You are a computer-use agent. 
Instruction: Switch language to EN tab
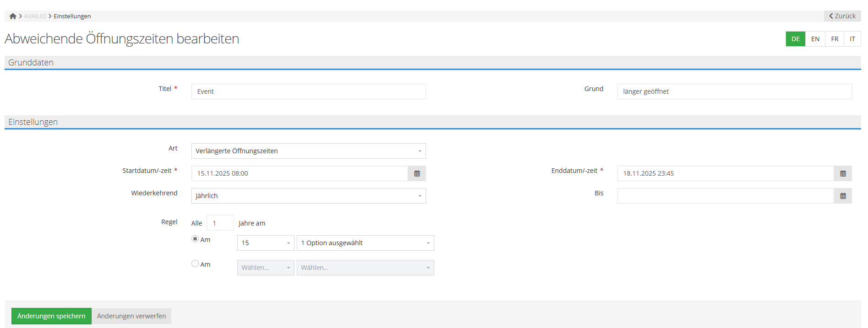click(815, 39)
